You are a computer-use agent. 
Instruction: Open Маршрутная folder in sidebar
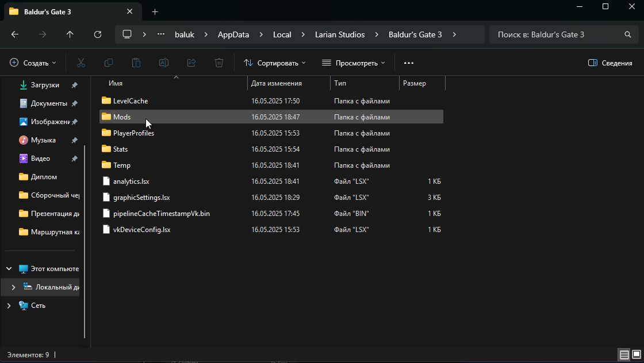tap(48, 232)
